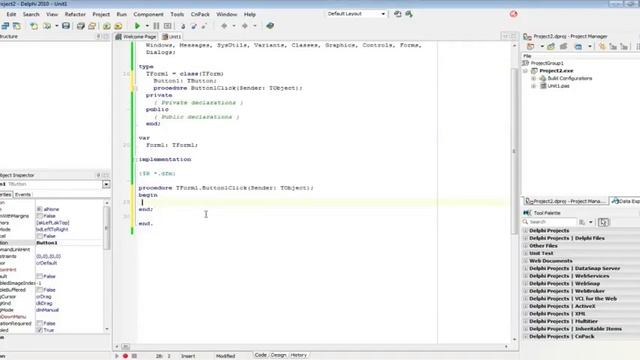640x360 pixels.
Task: Open the Default Layout desktop dropdown
Action: click(x=383, y=14)
